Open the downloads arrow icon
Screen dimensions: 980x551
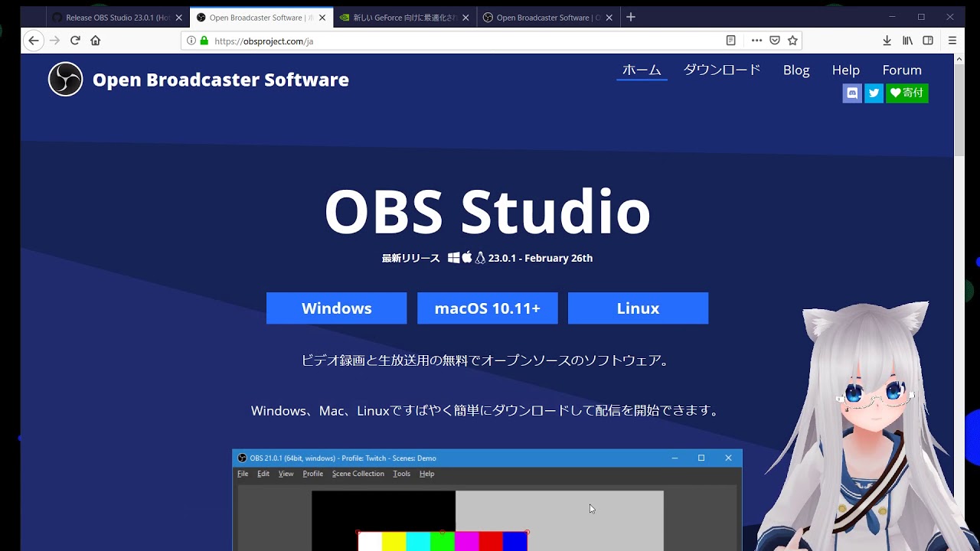point(887,41)
